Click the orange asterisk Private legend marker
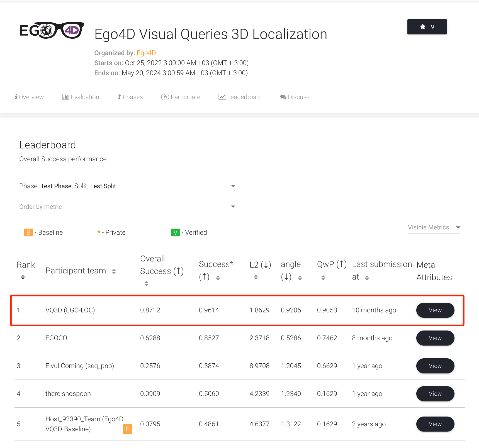This screenshot has height=448, width=479. 99,232
